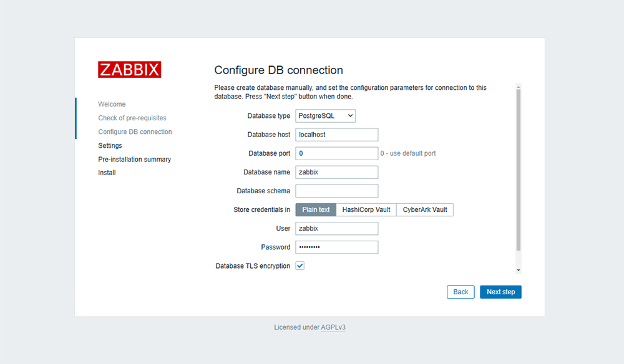Click the ZABBIX logo
Viewport: 624px width, 364px height.
[129, 70]
